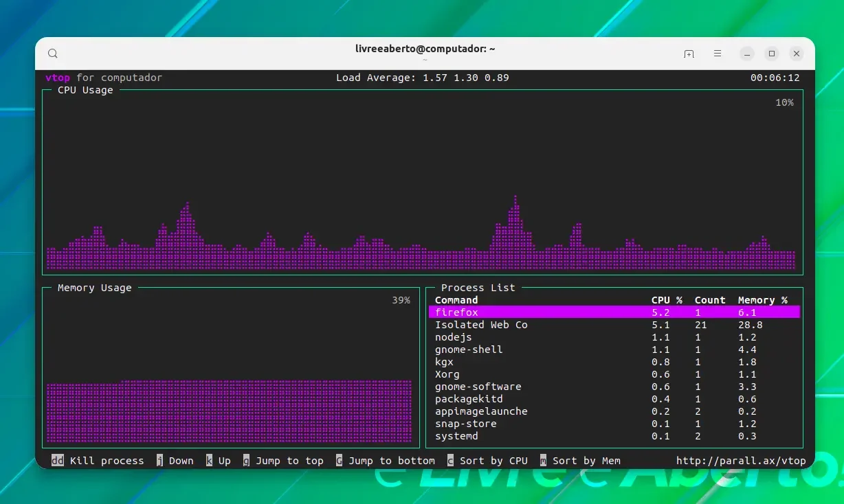The image size is (844, 504).
Task: Open the terminal search icon
Action: [x=53, y=54]
